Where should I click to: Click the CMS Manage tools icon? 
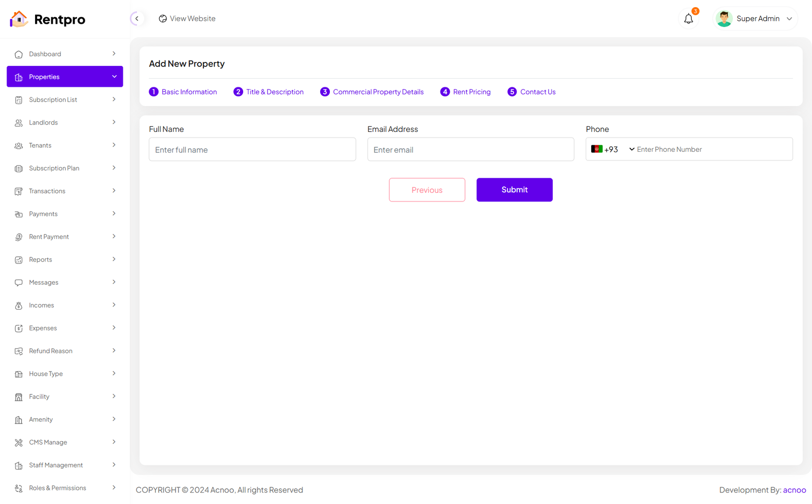(19, 443)
